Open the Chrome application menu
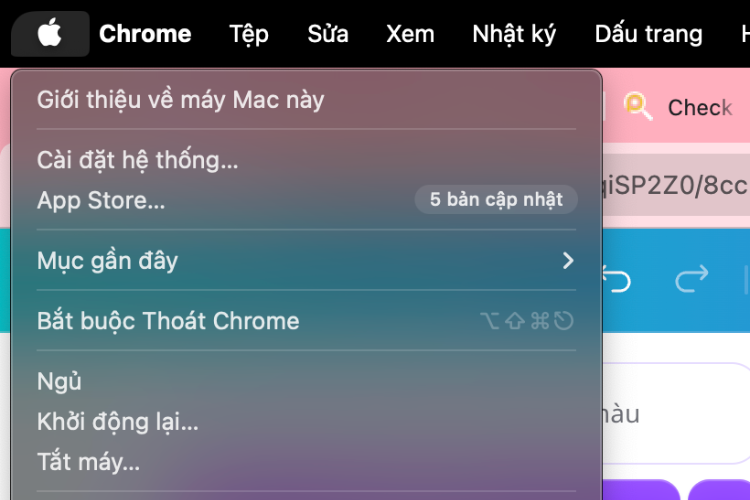 pos(145,34)
